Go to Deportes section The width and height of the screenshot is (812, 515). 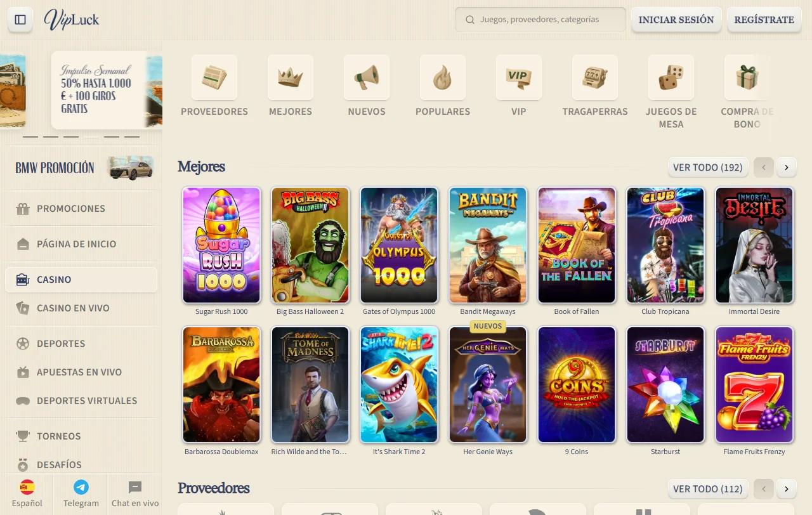click(x=81, y=344)
